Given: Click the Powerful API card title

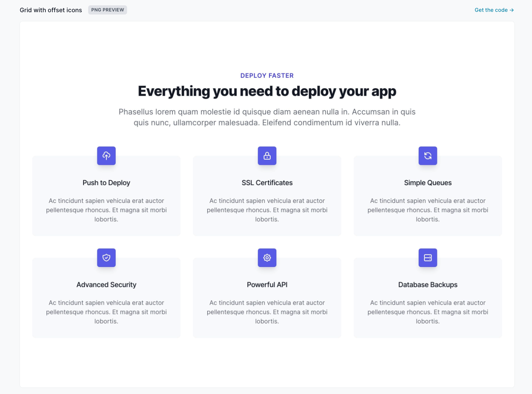Looking at the screenshot, I should 267,285.
